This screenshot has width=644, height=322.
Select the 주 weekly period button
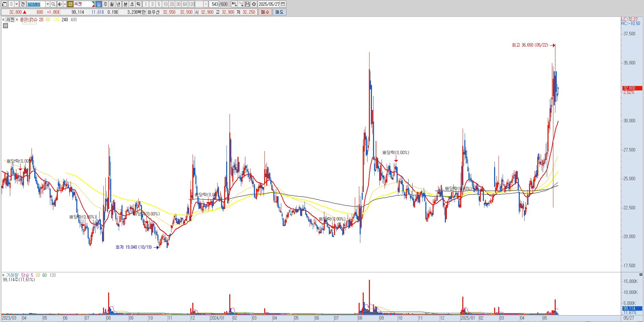coord(105,4)
